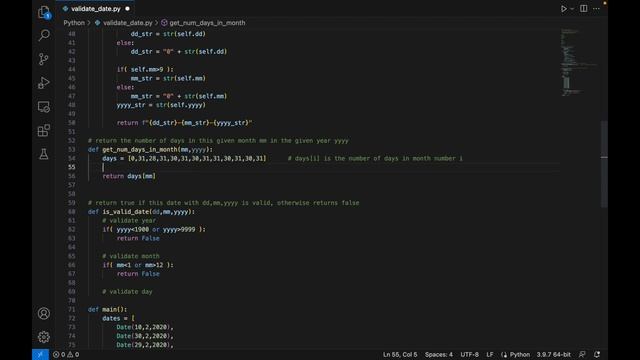640x360 pixels.
Task: Click the 'def get_num_days_in_month' definition text
Action: point(150,149)
